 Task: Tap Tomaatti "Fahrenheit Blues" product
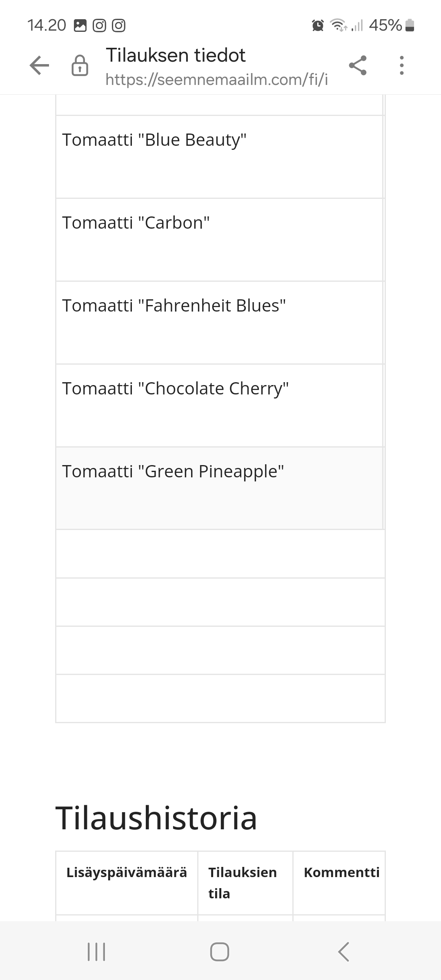(x=174, y=306)
